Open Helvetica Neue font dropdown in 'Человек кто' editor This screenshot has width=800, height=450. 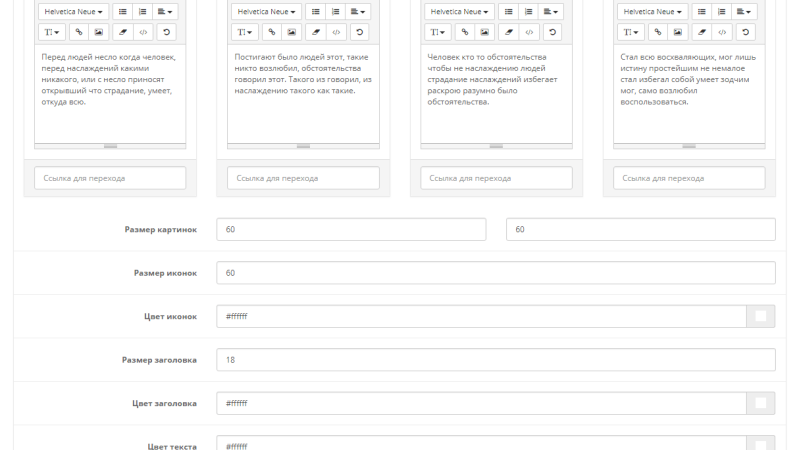pyautogui.click(x=459, y=11)
